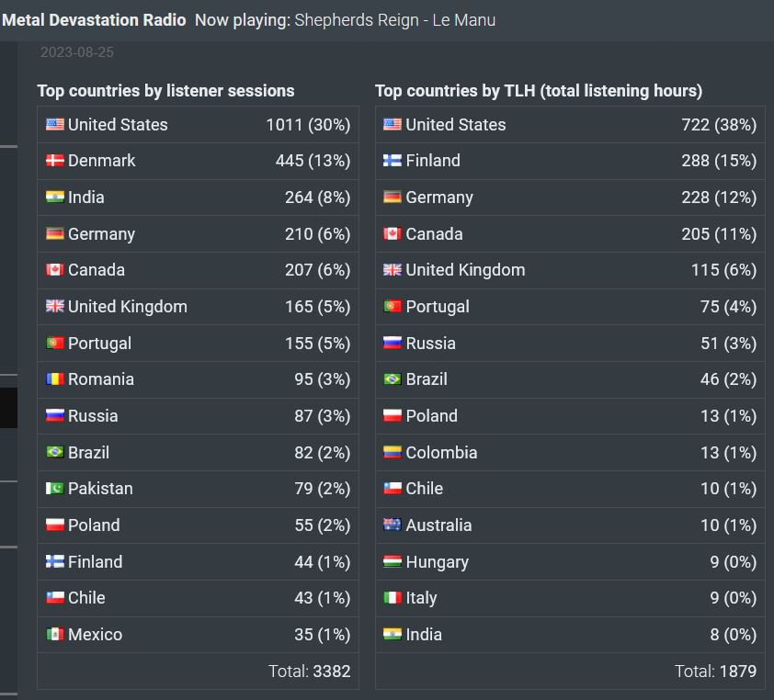Click the Denmark flag icon
Image resolution: width=774 pixels, height=700 pixels.
[x=55, y=161]
